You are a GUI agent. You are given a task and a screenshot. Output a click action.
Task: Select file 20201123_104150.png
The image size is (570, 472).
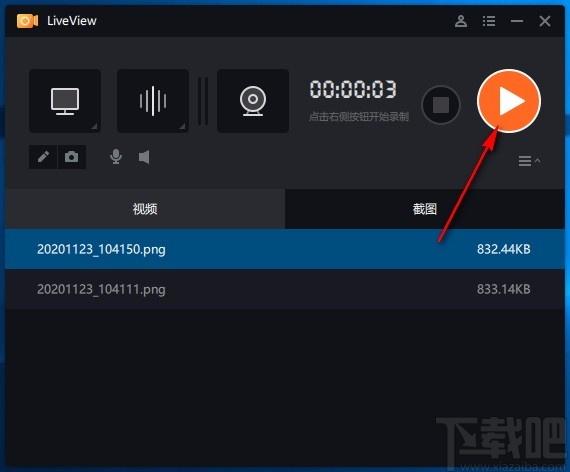coord(285,249)
